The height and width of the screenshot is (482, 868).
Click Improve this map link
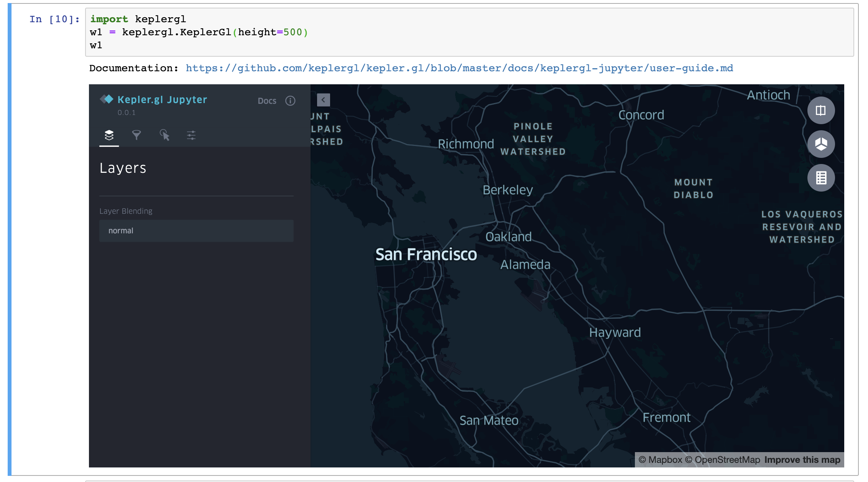pyautogui.click(x=802, y=460)
